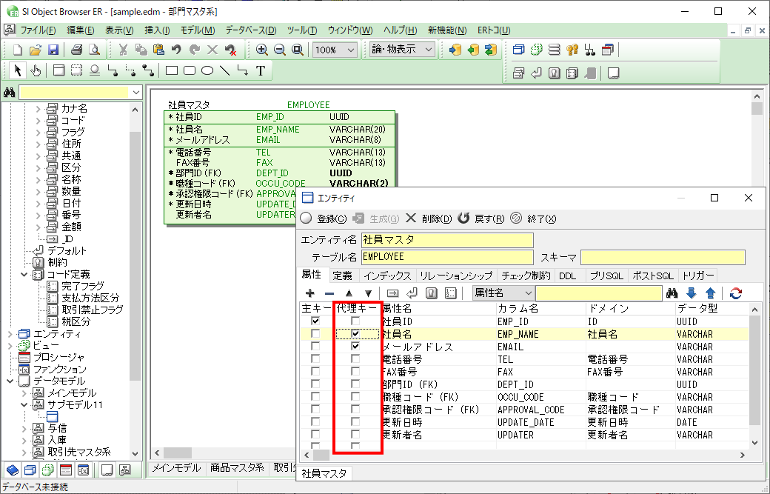Check the surrogate key box for メールアドレス
This screenshot has width=770, height=494.
(x=356, y=346)
